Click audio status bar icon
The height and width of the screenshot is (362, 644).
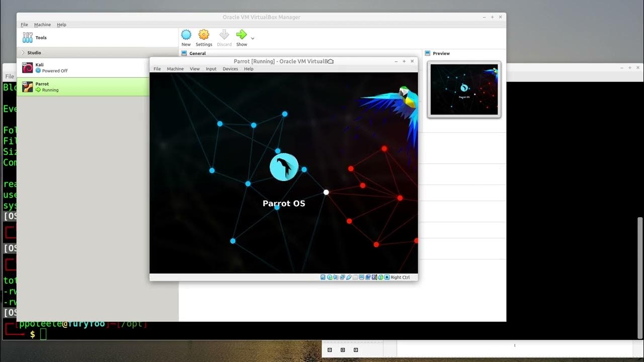[336, 277]
